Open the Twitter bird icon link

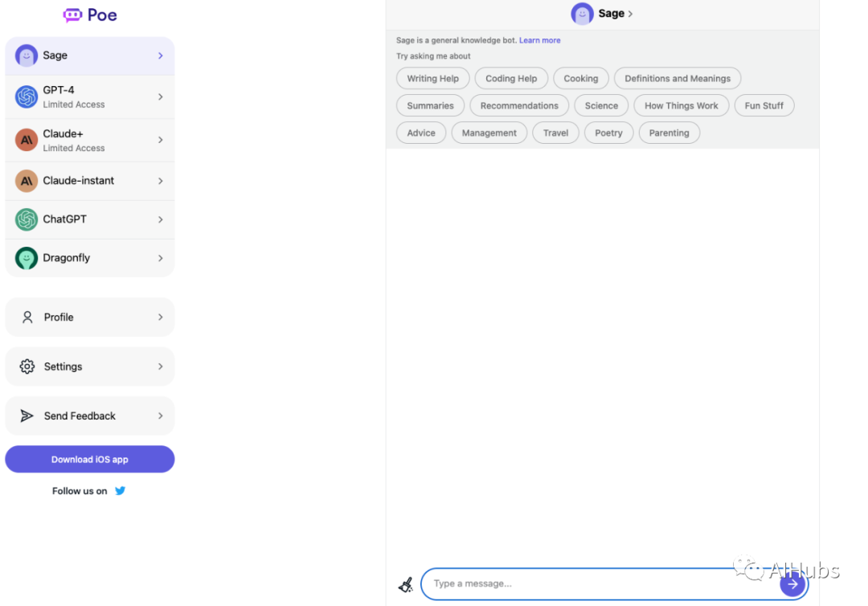[x=120, y=491]
